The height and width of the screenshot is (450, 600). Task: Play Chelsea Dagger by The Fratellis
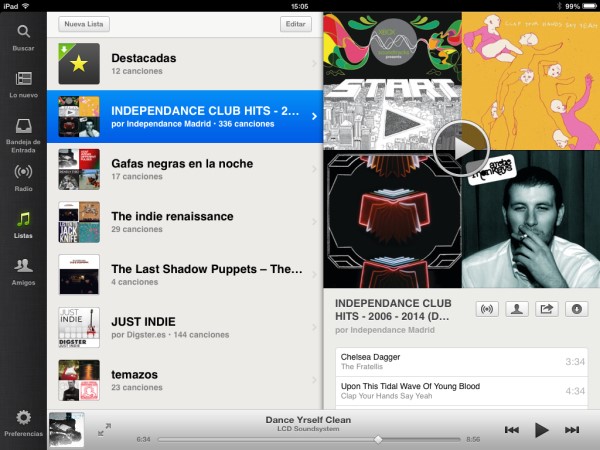[x=461, y=362]
